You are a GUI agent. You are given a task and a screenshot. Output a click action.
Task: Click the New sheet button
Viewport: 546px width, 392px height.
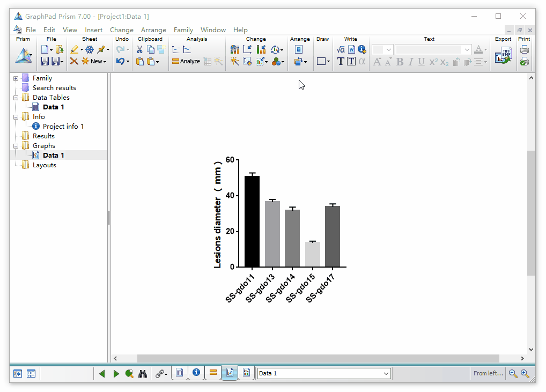94,61
